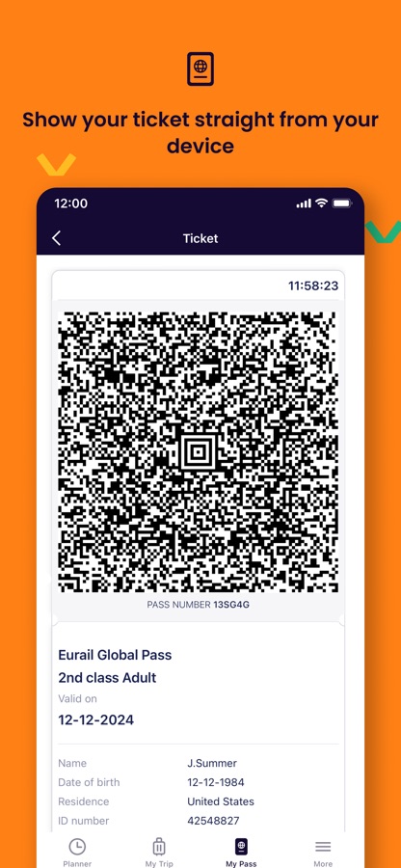Tap the 11:58:23 ticket timestamp
The image size is (401, 868).
tap(313, 286)
